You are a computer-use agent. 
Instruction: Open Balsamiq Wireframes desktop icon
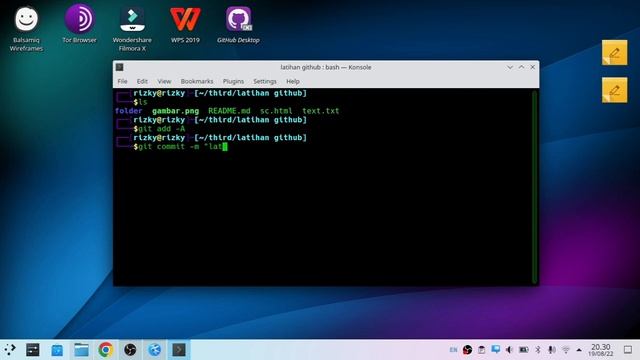26,29
